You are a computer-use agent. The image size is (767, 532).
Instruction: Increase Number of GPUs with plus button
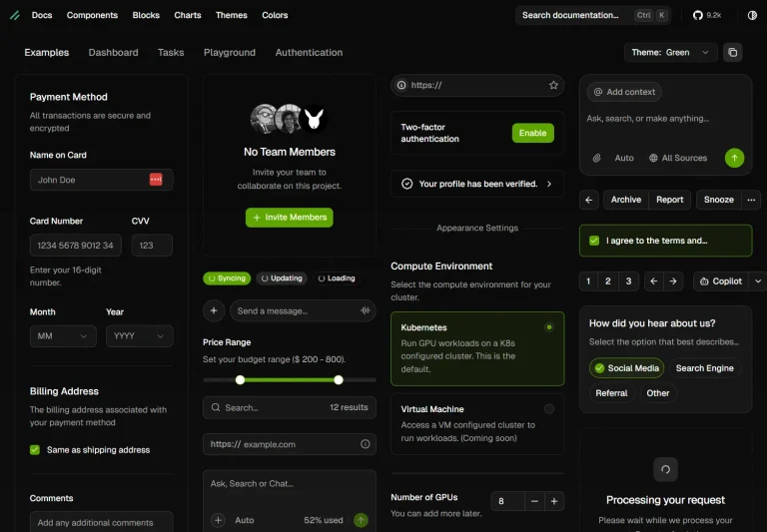554,501
